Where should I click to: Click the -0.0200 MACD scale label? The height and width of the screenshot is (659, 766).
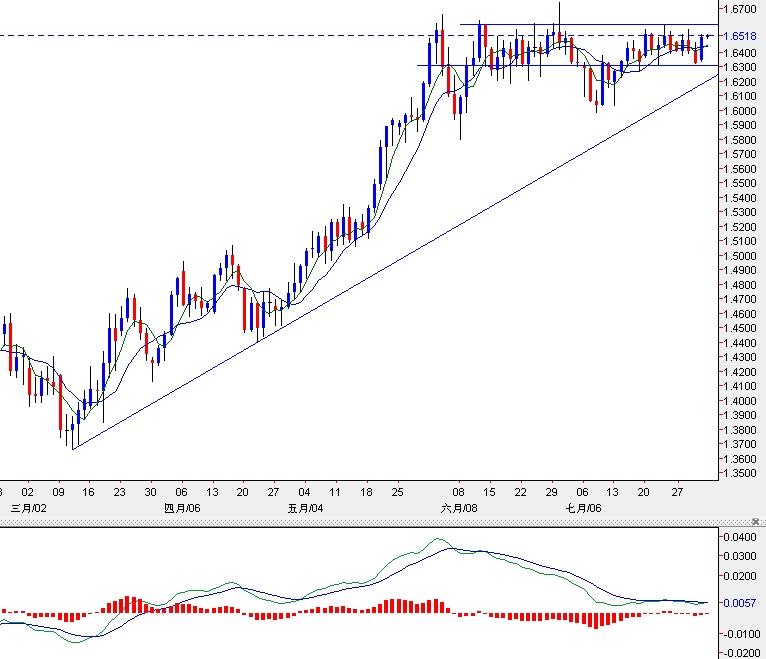[x=741, y=654]
